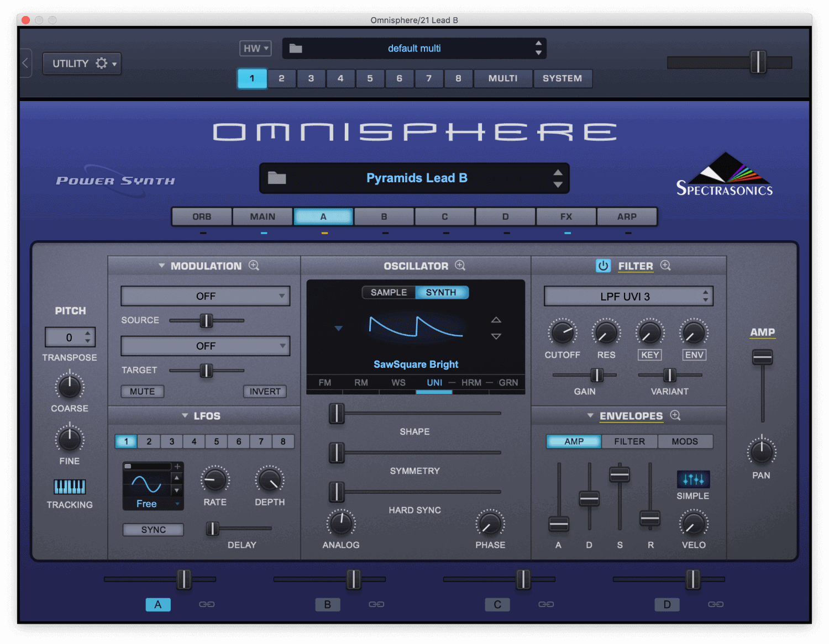Click the keyboard Tracking icon

pyautogui.click(x=70, y=487)
